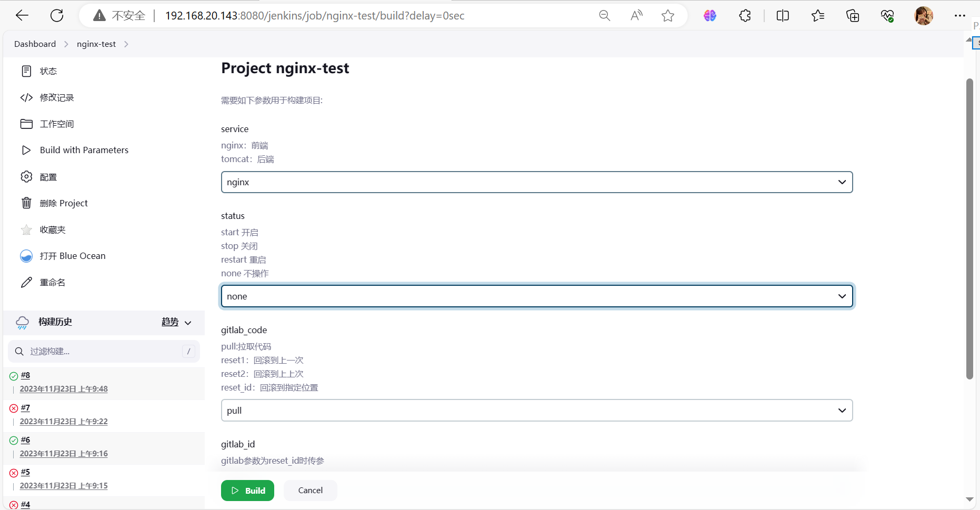
Task: Expand the chevron after nginx-test breadcrumb
Action: coord(126,44)
